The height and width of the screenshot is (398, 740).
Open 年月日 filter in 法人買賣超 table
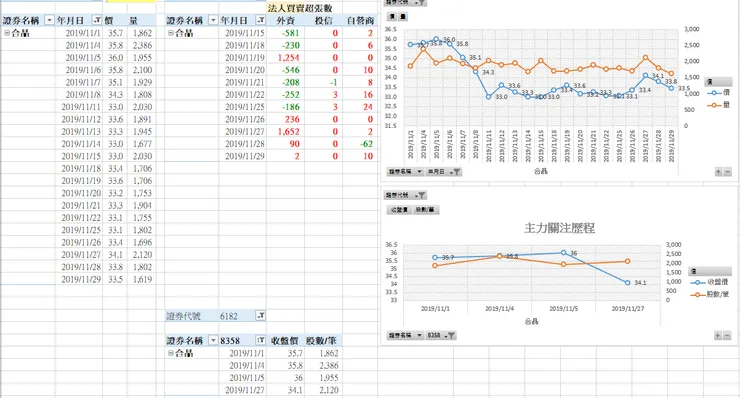tap(261, 20)
